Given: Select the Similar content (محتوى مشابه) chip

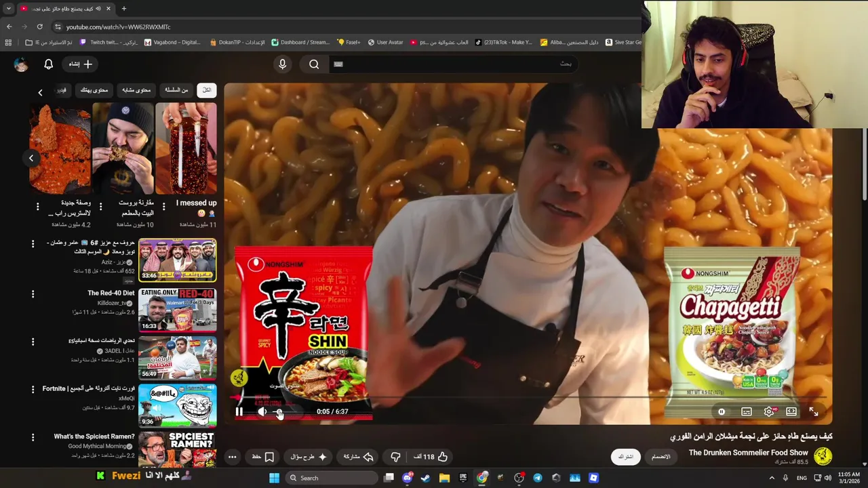Looking at the screenshot, I should click(136, 90).
